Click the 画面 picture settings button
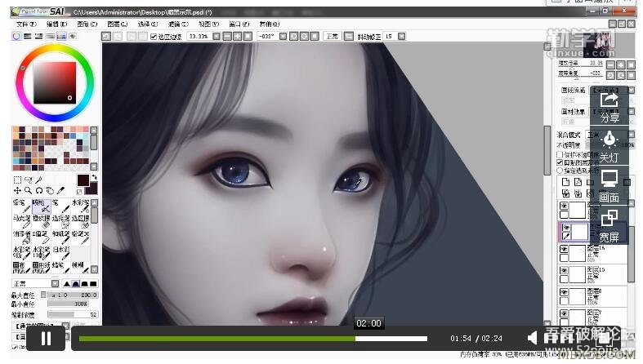The width and height of the screenshot is (643, 364). click(x=610, y=187)
